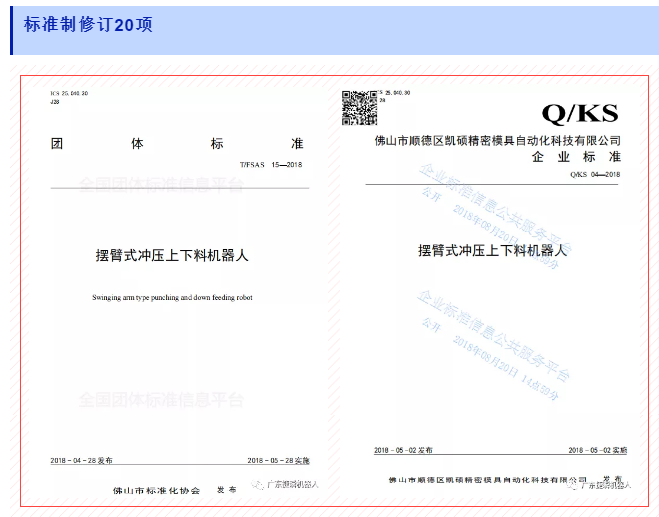Click the ICS 25.040.30 code on the left document

click(x=69, y=93)
